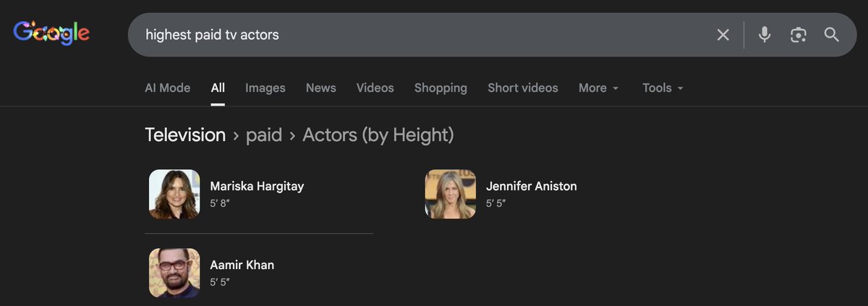
Task: Expand the Tools dropdown
Action: coord(663,88)
